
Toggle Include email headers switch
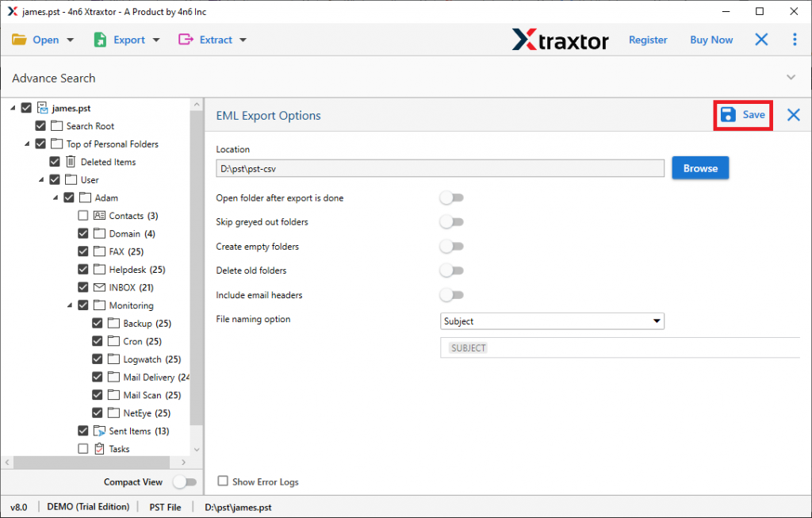click(x=451, y=295)
